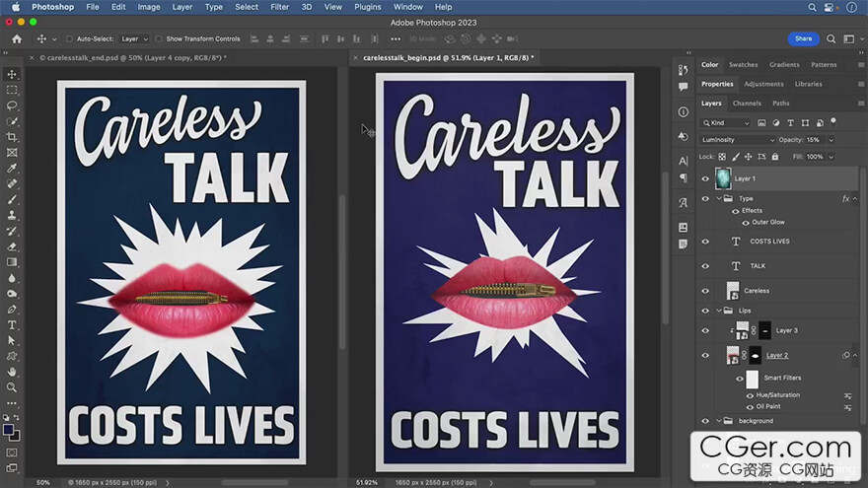868x488 pixels.
Task: Collapse the Lips group folder
Action: click(x=719, y=311)
